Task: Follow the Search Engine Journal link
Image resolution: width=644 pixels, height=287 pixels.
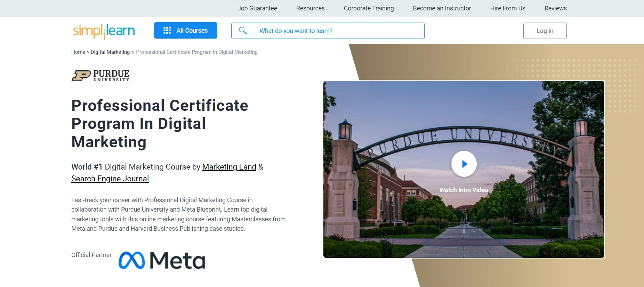Action: point(110,179)
